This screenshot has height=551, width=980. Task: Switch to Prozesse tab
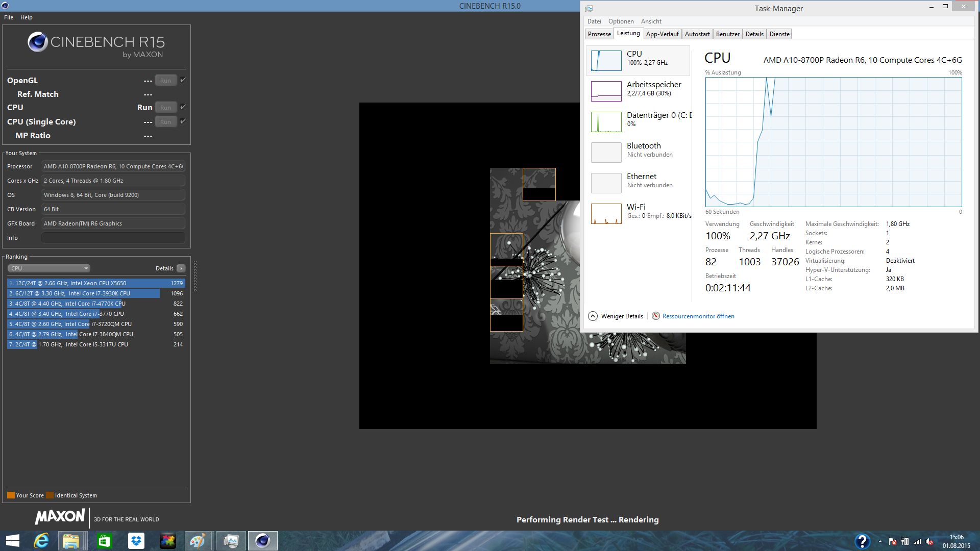(599, 34)
